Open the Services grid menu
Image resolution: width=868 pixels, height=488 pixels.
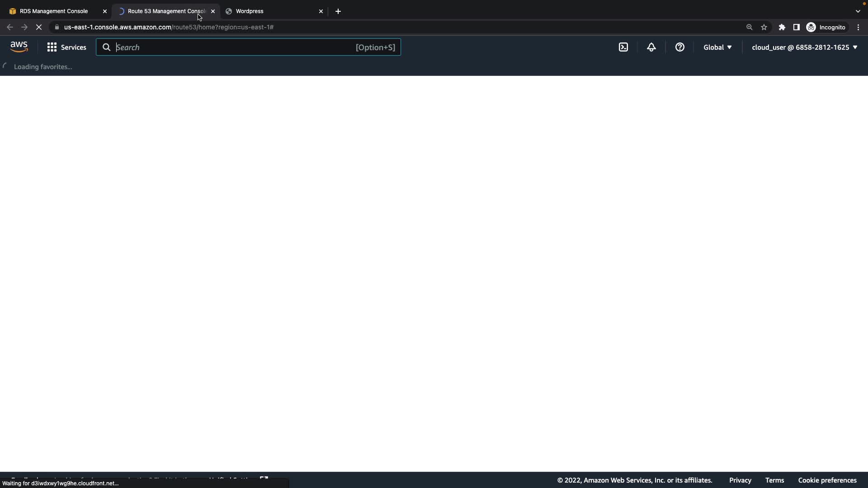point(66,47)
